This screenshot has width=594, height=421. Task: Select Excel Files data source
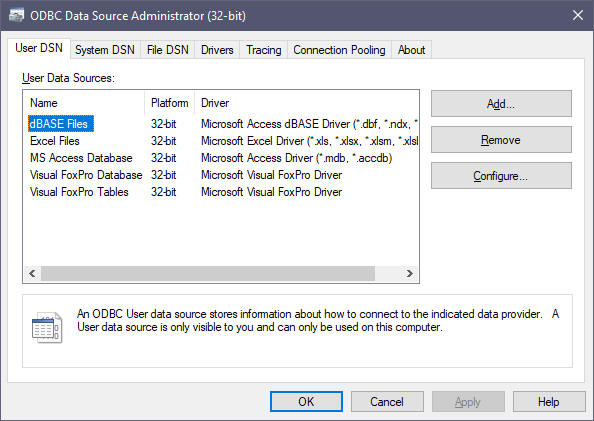55,141
